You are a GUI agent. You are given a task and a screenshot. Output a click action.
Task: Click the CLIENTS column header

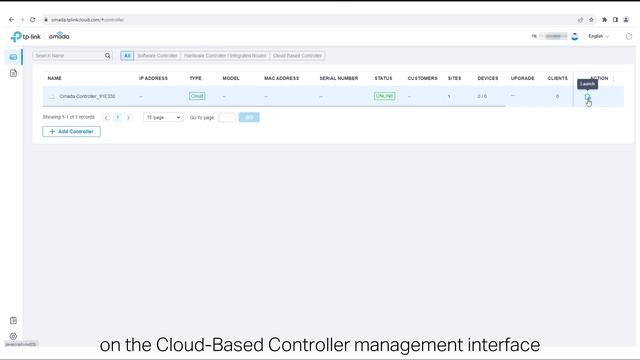click(x=558, y=78)
